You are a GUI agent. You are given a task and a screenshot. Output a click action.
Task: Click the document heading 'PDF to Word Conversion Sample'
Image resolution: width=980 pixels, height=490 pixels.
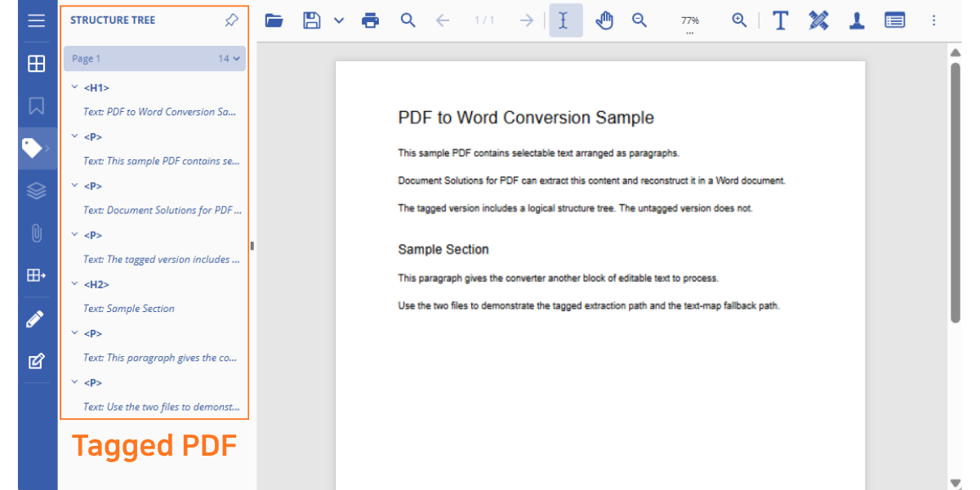pyautogui.click(x=526, y=118)
